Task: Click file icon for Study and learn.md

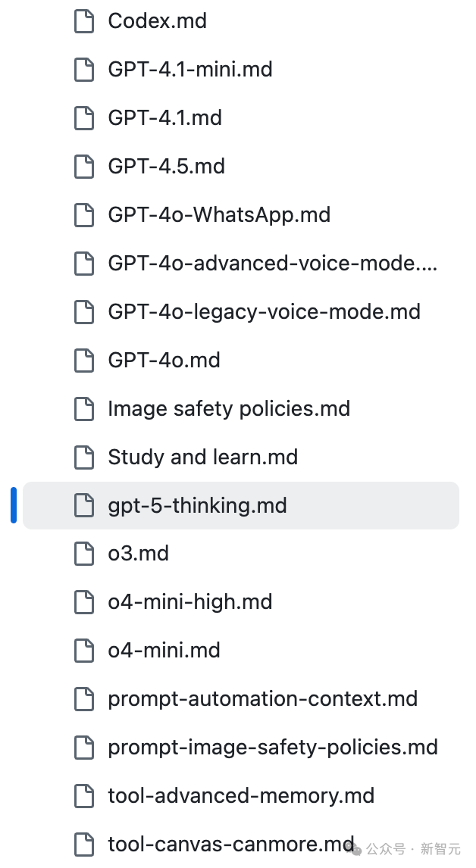Action: (83, 457)
